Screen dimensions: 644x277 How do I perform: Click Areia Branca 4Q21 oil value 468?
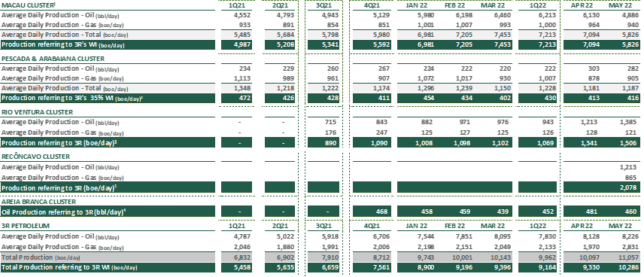pos(381,212)
